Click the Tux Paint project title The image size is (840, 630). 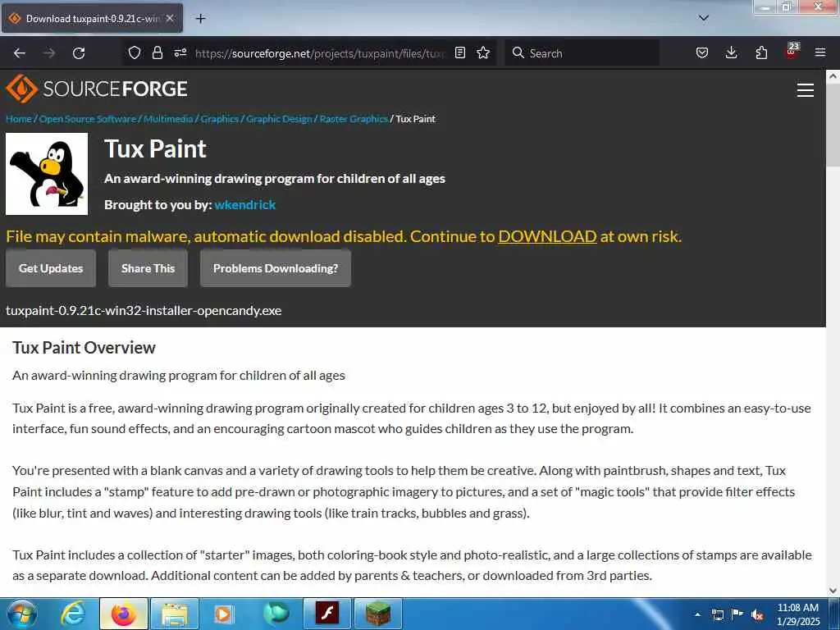(x=155, y=149)
